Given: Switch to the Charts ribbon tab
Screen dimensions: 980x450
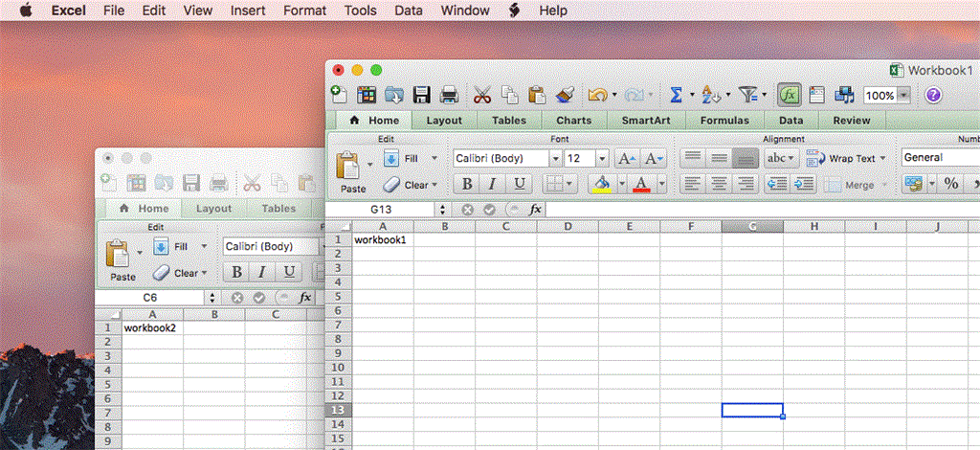Looking at the screenshot, I should coord(574,121).
